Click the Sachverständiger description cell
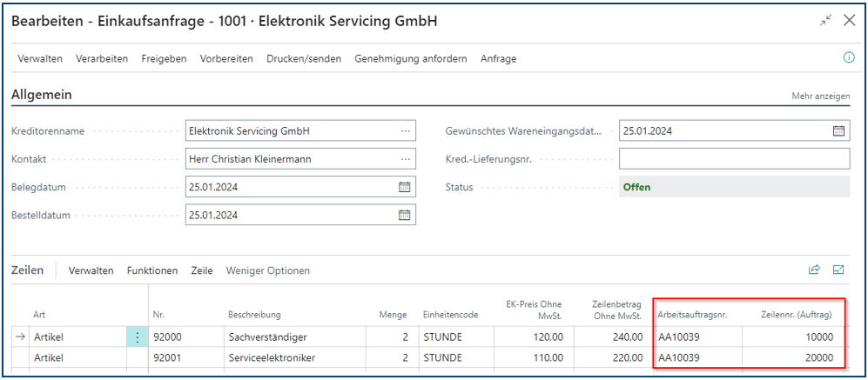This screenshot has height=380, width=868. pos(295,337)
